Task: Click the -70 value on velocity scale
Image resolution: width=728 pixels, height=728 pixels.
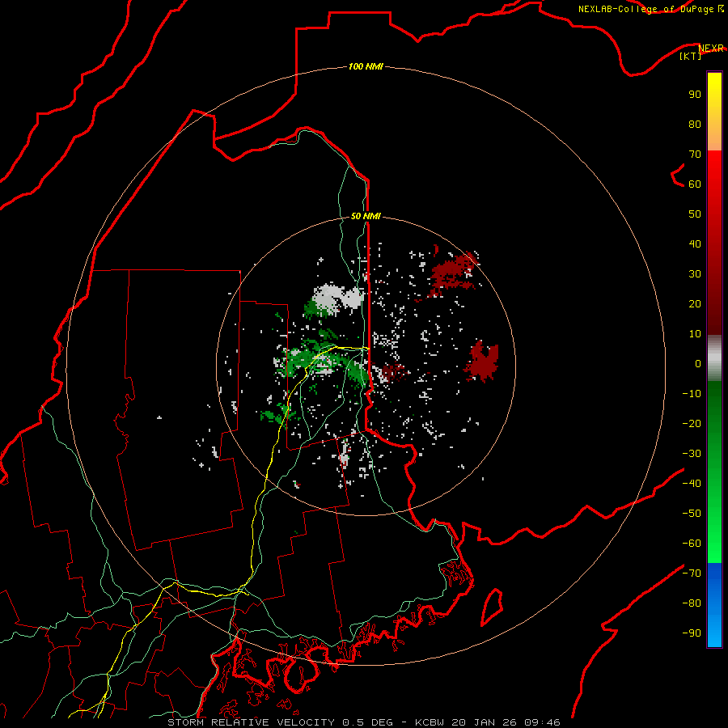Action: (692, 573)
